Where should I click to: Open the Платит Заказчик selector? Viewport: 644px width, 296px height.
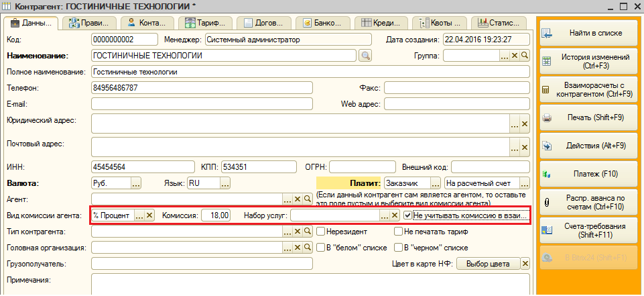pyautogui.click(x=436, y=183)
